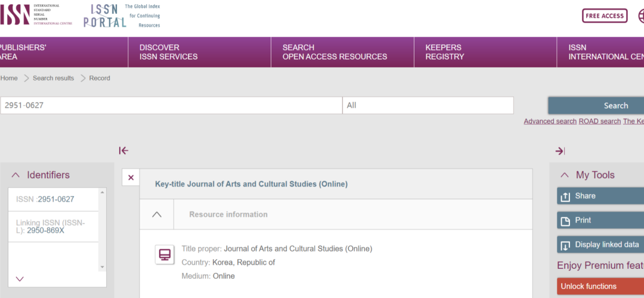Click Country: Korea, Republic of text
644x298 pixels.
pyautogui.click(x=228, y=262)
